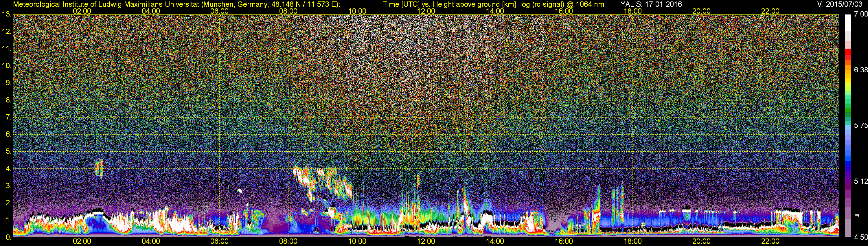The height and width of the screenshot is (246, 868).
Task: Click the 8 km height axis label
Action: coord(8,100)
